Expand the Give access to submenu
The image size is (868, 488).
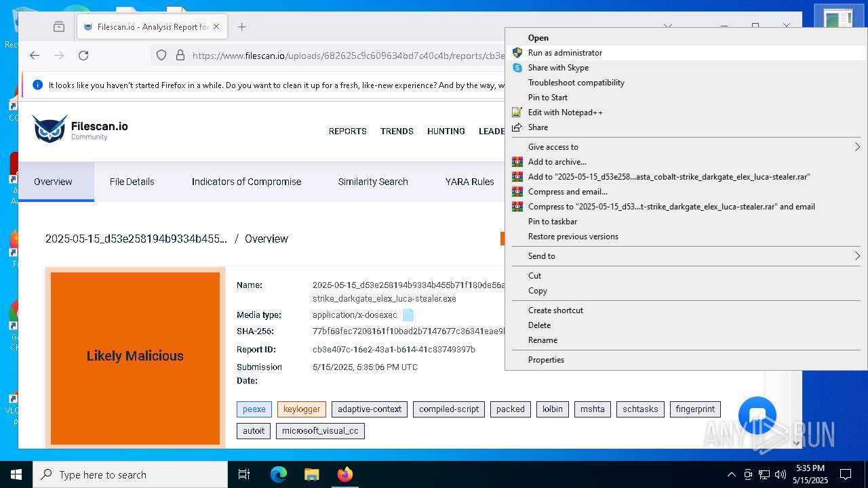686,146
